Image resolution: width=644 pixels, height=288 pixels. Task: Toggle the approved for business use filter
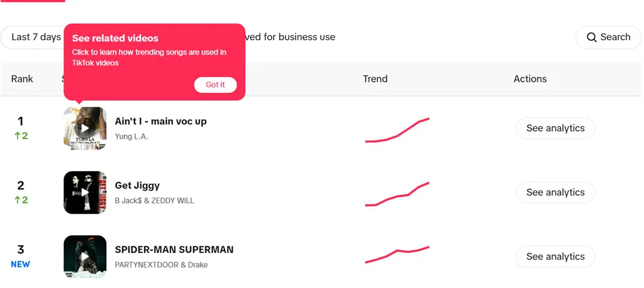pyautogui.click(x=291, y=37)
